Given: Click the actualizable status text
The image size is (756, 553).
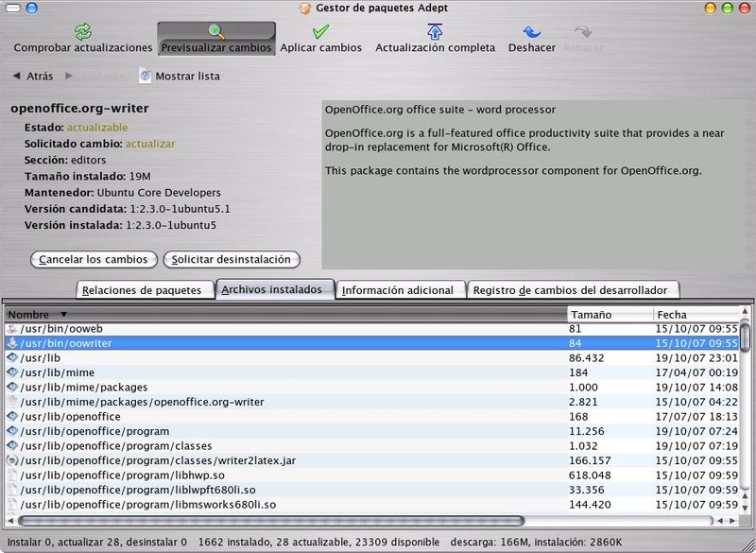Looking at the screenshot, I should [x=97, y=128].
